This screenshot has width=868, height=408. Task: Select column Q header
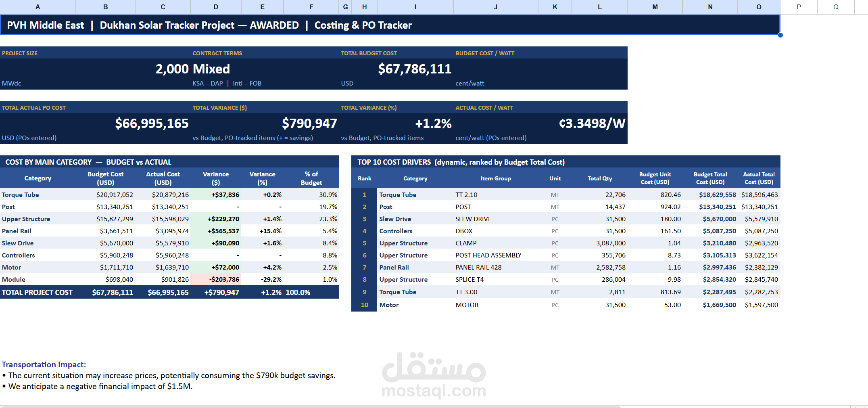(836, 7)
